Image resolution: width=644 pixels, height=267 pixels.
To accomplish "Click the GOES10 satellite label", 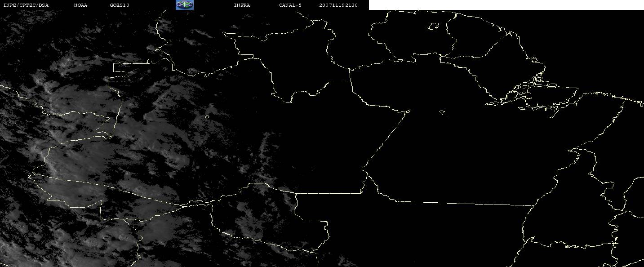I will click(x=120, y=5).
